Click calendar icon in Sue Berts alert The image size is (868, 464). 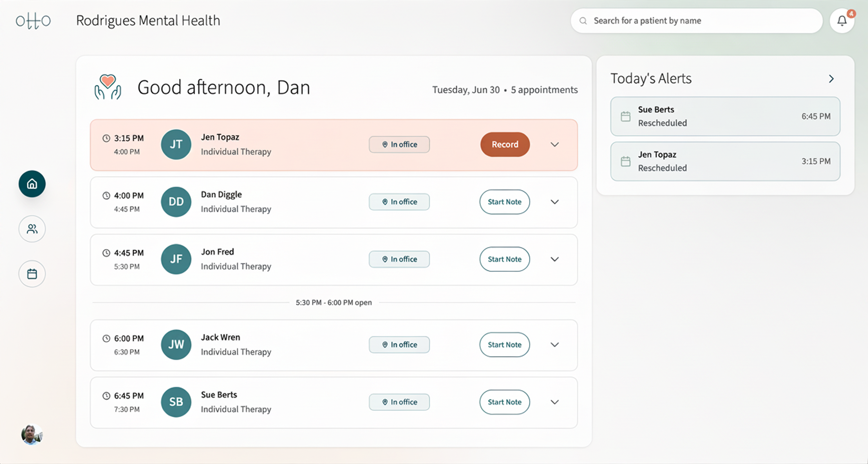625,116
